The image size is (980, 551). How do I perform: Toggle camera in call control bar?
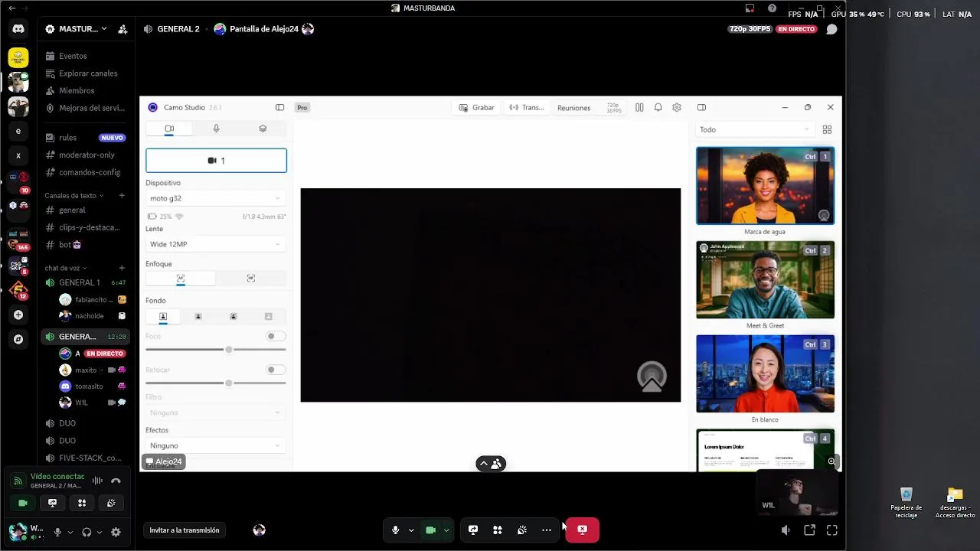tap(430, 530)
